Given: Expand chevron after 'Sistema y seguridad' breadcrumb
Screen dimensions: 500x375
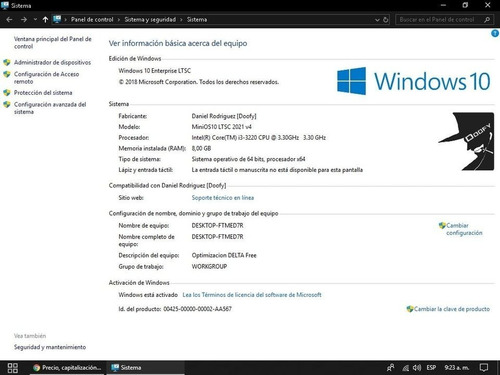Looking at the screenshot, I should [181, 20].
